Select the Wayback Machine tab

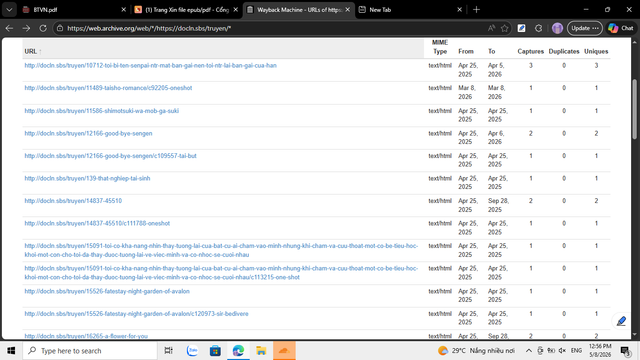(x=299, y=10)
